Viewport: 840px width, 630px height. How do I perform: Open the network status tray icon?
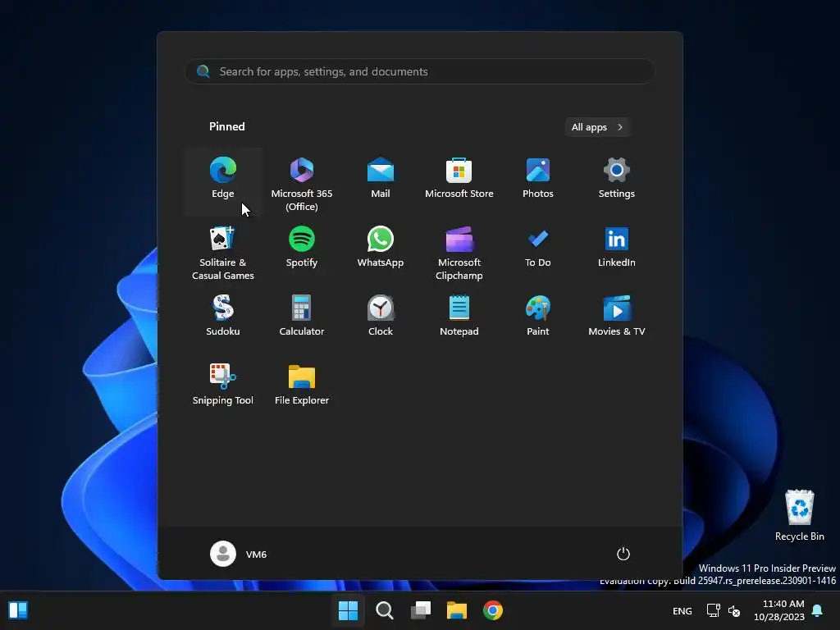(713, 610)
